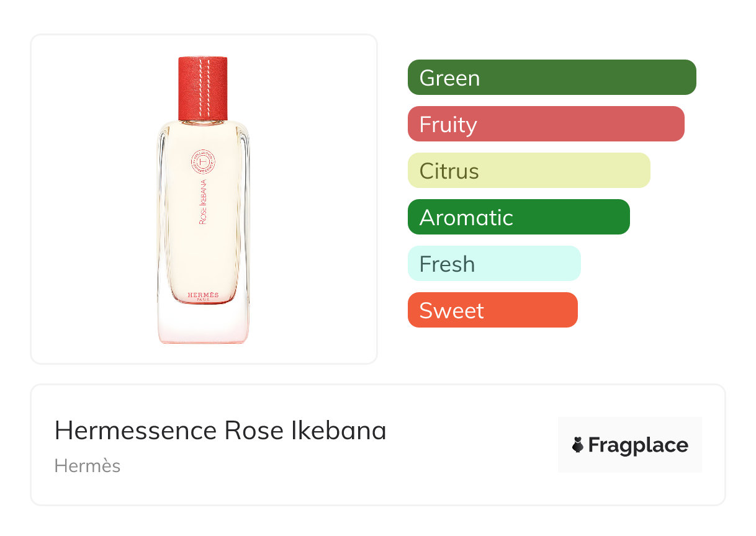Screen dimensions: 756x536
Task: Click the letter H inside the bottle emblem
Action: pyautogui.click(x=203, y=163)
